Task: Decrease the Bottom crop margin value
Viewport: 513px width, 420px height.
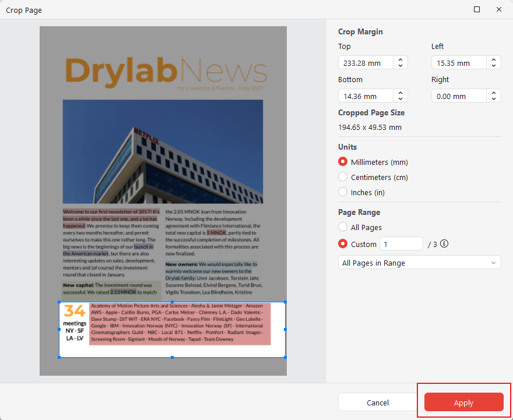Action: point(400,99)
